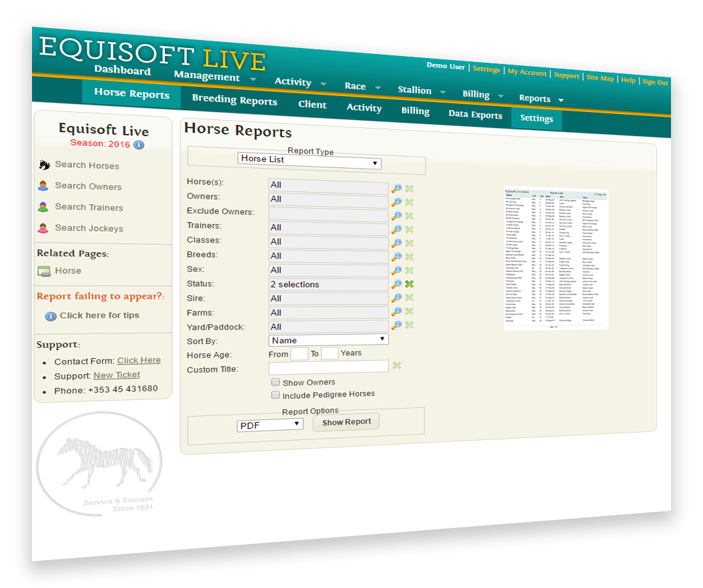Clear the Farms field selection
This screenshot has height=588, width=703.
click(409, 311)
